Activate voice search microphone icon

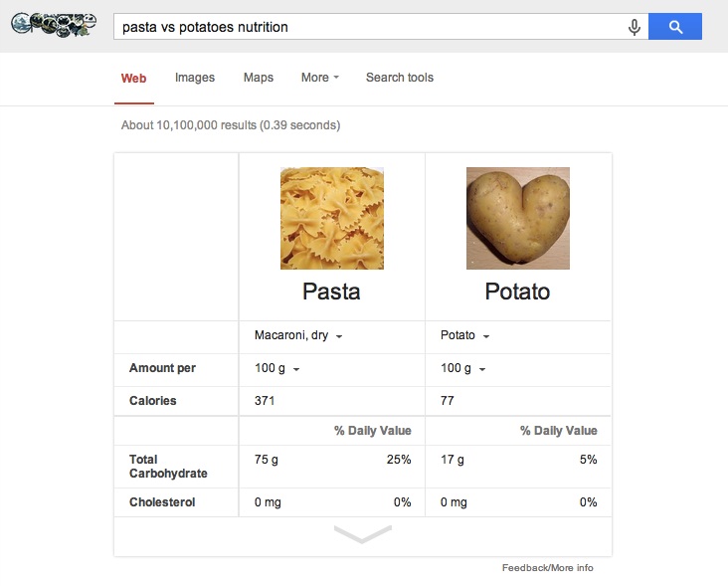[635, 27]
